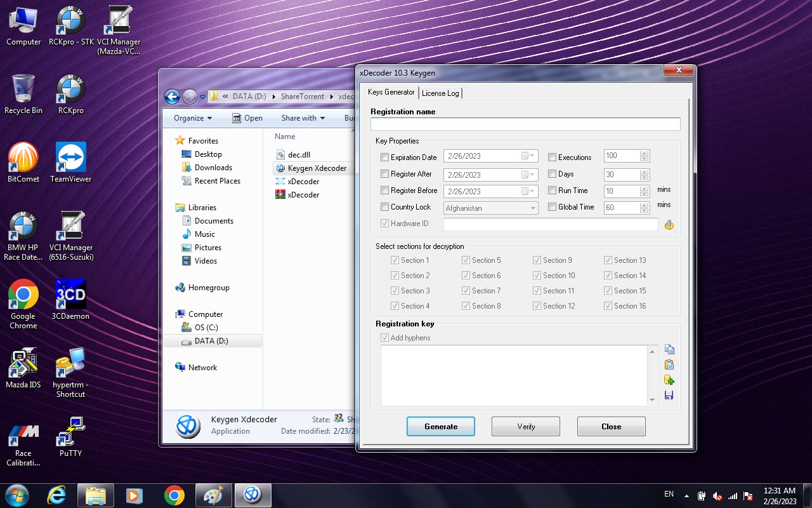Open the Expiration Date calendar dropdown
Screen dimensions: 812x508
(528, 156)
